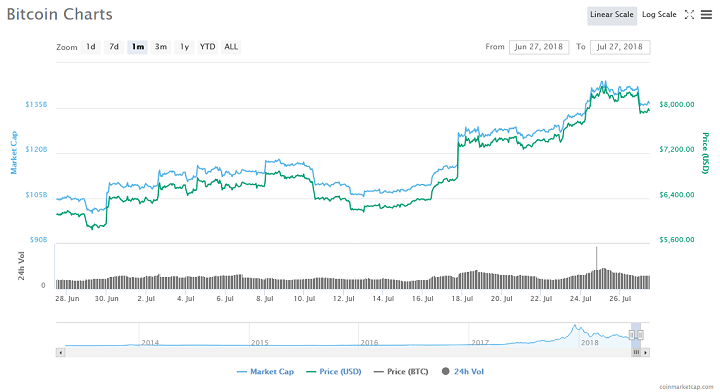The image size is (720, 392).
Task: Click the From date field
Action: coord(539,47)
